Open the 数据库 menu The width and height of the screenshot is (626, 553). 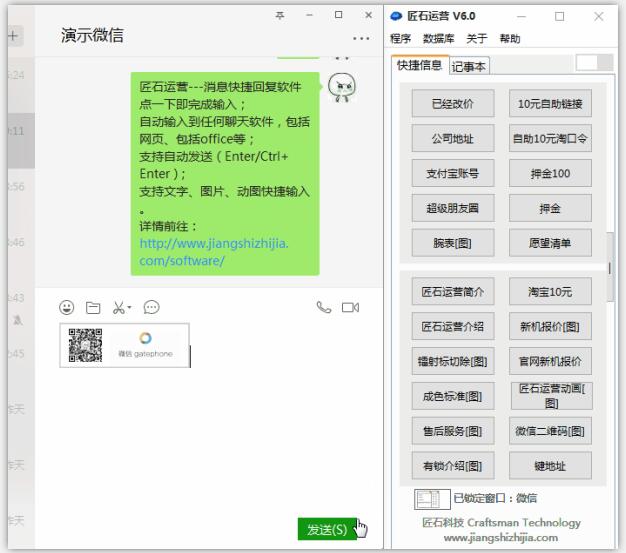click(438, 39)
